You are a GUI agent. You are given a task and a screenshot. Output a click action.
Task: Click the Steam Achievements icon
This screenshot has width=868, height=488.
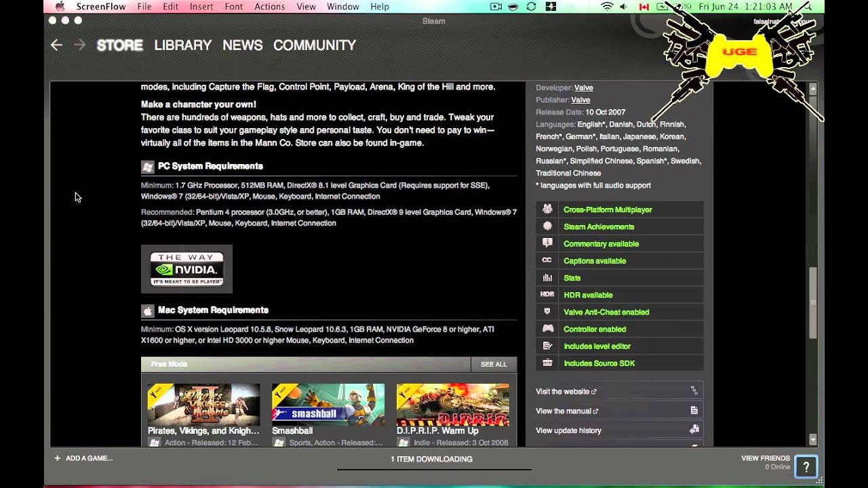point(547,226)
